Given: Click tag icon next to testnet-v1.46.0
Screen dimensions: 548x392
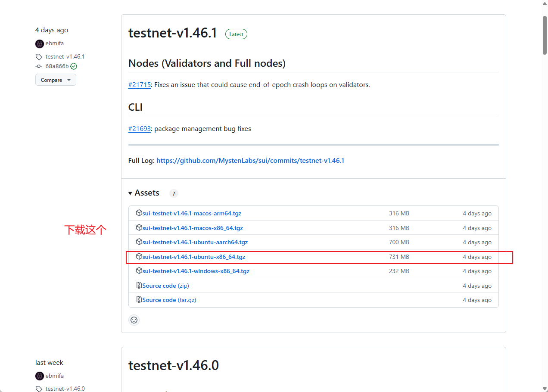Looking at the screenshot, I should pyautogui.click(x=39, y=389).
